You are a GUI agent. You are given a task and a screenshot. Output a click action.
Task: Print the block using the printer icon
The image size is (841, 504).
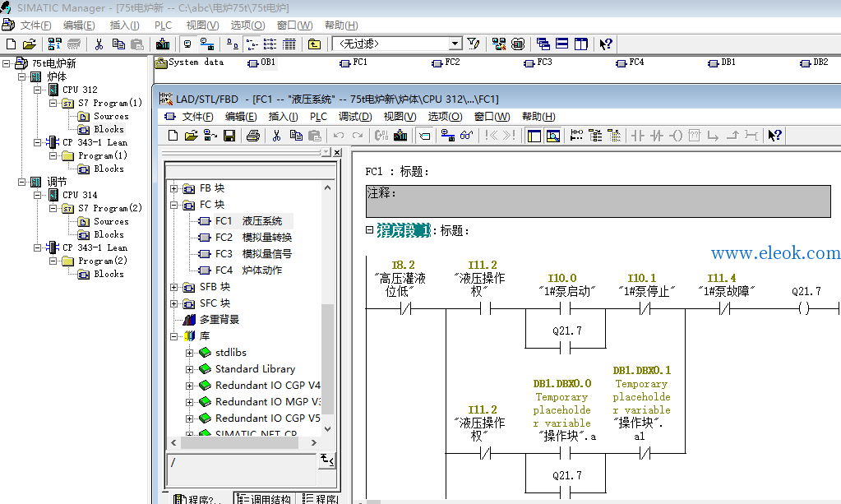[x=253, y=136]
